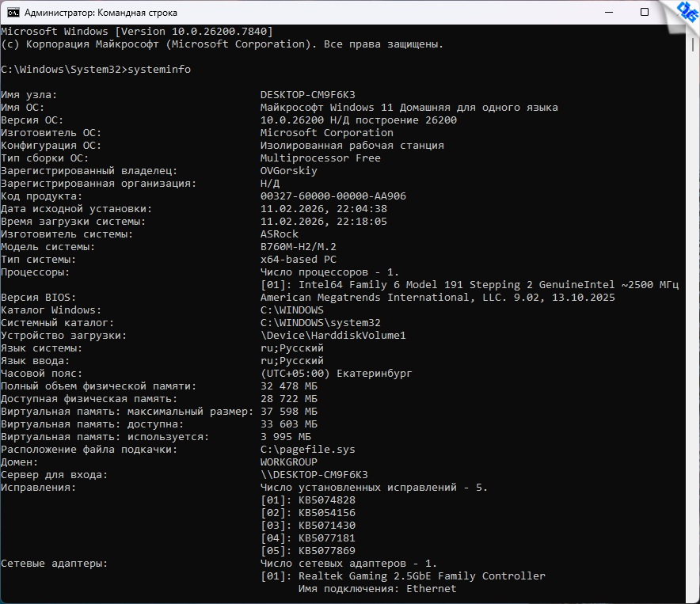The width and height of the screenshot is (700, 604).
Task: Click 'Имя подключения: Ethernet' line
Action: coord(377,589)
